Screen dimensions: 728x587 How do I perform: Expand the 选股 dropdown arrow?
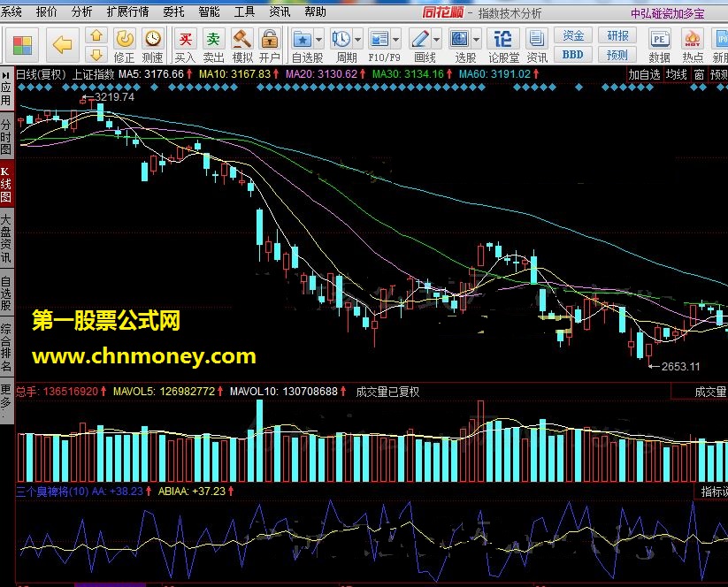[x=477, y=40]
